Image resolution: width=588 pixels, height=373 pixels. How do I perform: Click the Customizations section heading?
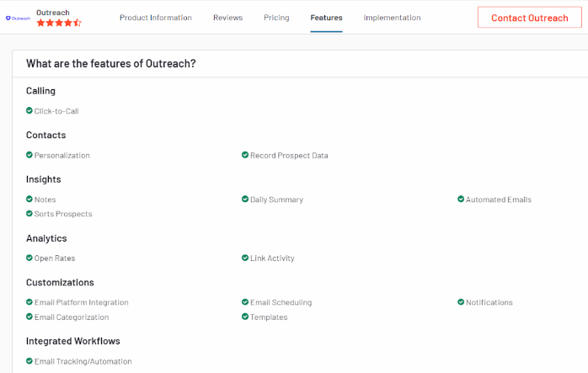pos(60,282)
